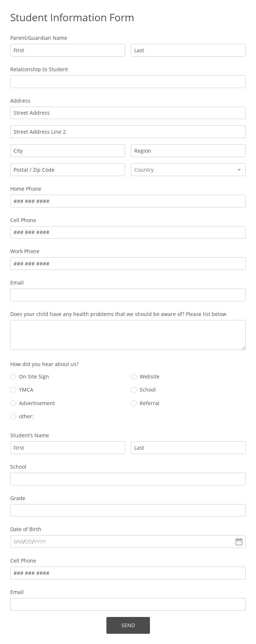256x644 pixels.
Task: Select the Referral option
Action: [134, 403]
